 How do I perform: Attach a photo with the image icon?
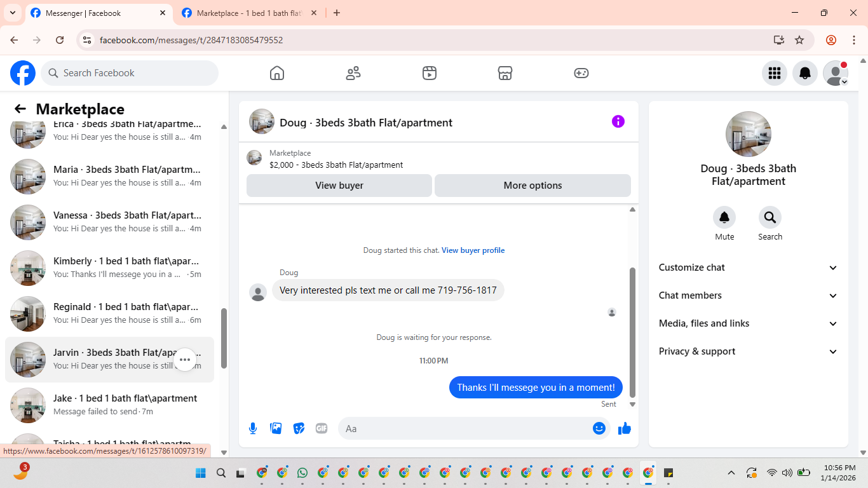(x=276, y=428)
